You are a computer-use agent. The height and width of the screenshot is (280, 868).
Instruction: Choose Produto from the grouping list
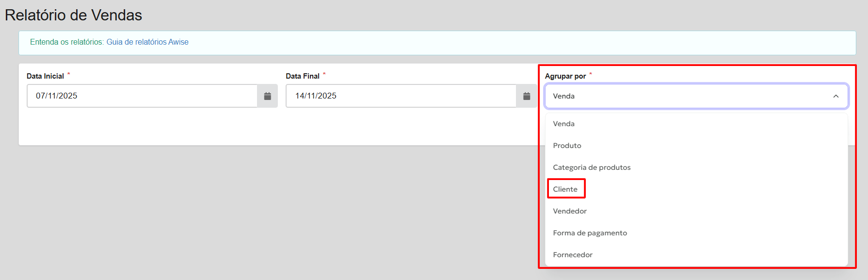567,146
